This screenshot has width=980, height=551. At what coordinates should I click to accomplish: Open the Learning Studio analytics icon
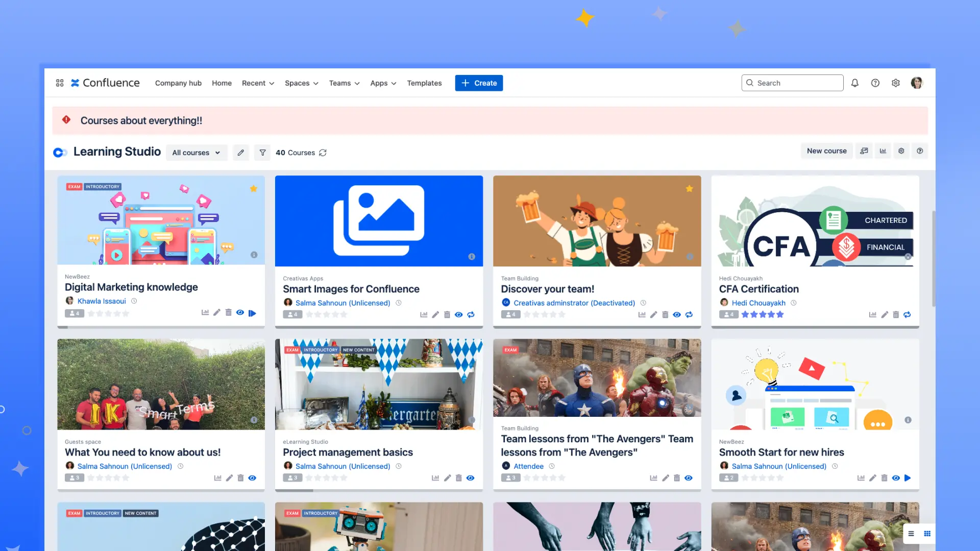coord(883,151)
